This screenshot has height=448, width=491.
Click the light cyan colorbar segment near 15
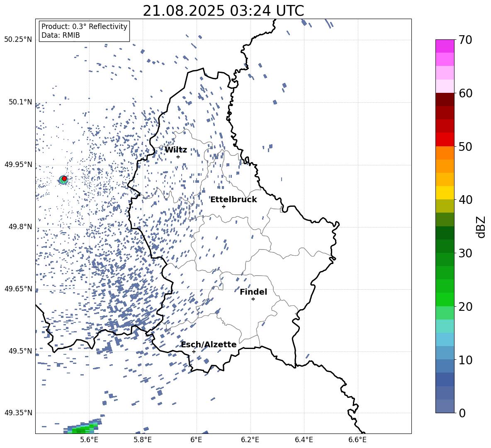445,326
